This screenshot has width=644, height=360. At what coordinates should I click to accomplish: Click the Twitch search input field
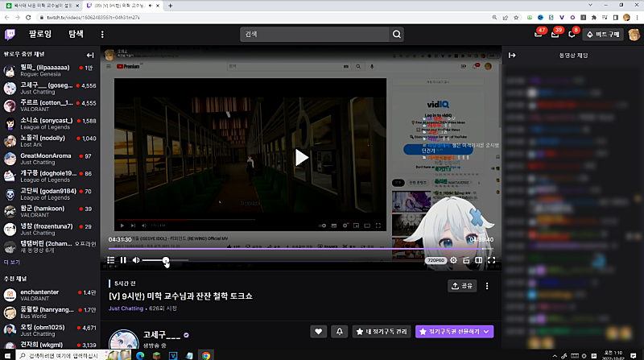pos(315,34)
